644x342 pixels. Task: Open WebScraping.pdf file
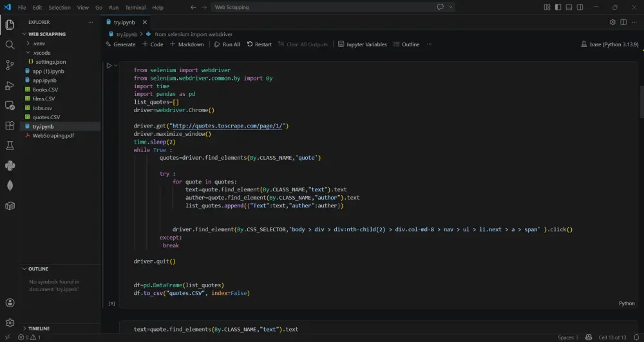53,135
